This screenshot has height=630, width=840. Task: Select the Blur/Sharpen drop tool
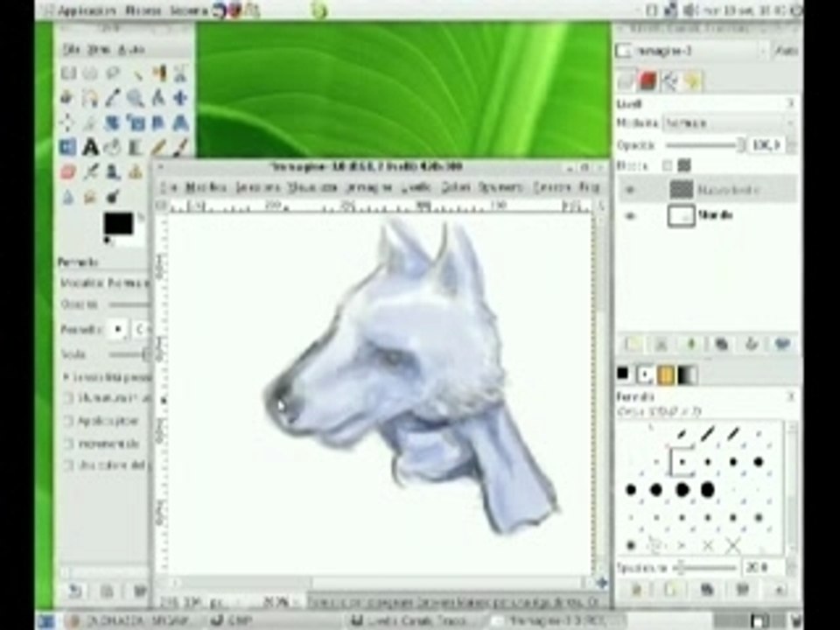[68, 197]
